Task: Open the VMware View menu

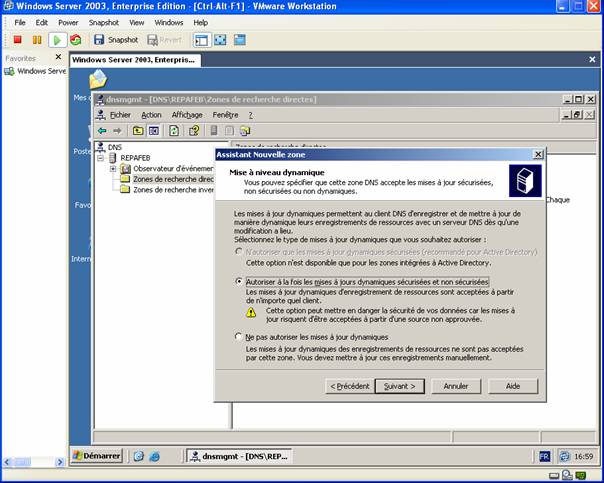Action: click(137, 23)
